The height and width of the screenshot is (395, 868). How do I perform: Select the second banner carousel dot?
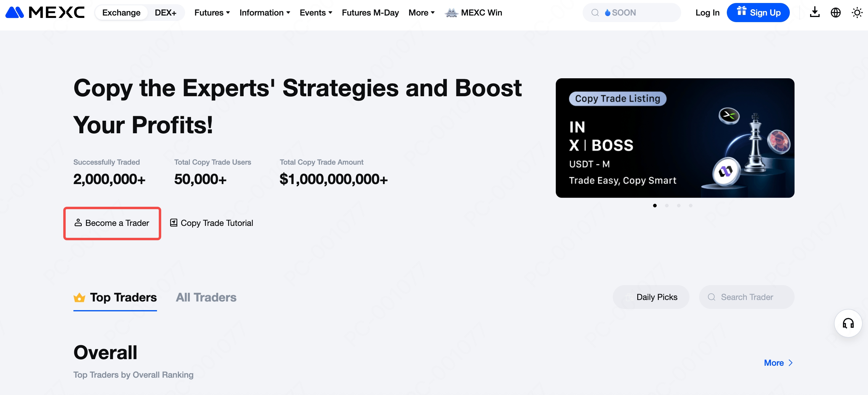[667, 206]
